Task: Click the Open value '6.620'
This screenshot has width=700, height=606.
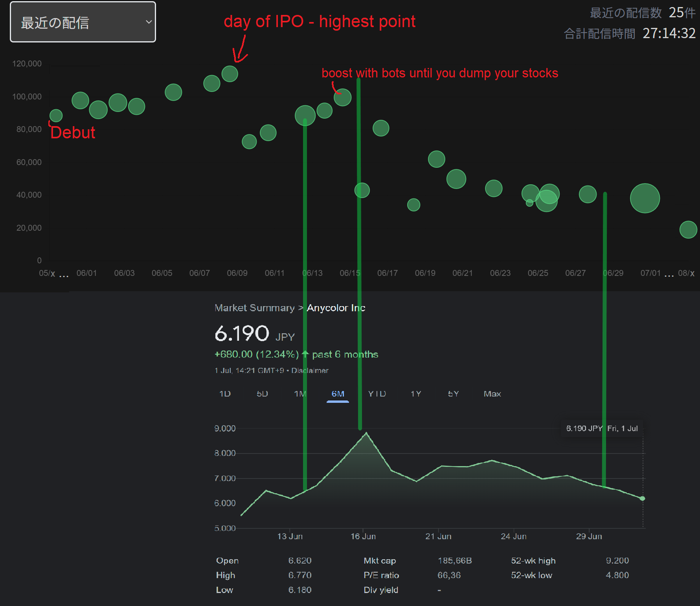Action: [x=300, y=560]
